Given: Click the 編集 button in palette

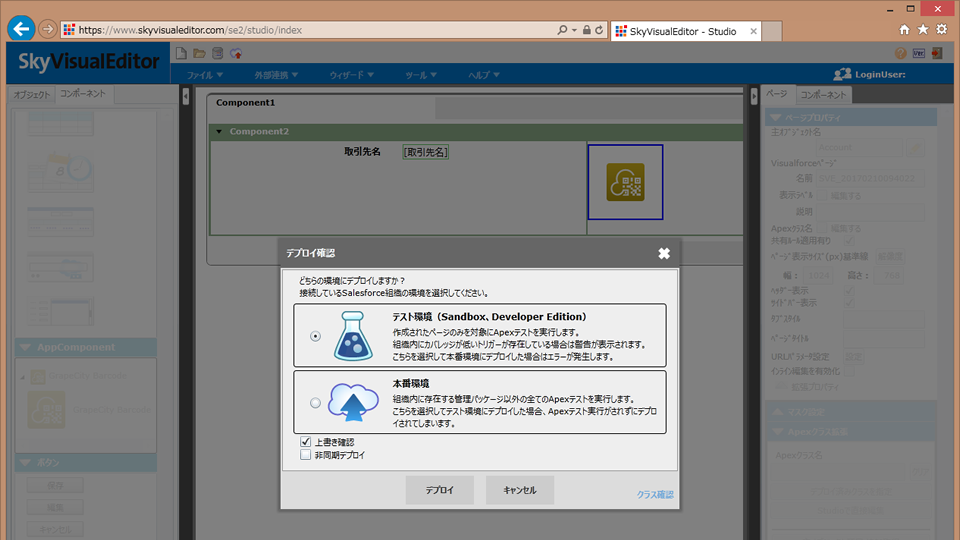Looking at the screenshot, I should pos(55,508).
